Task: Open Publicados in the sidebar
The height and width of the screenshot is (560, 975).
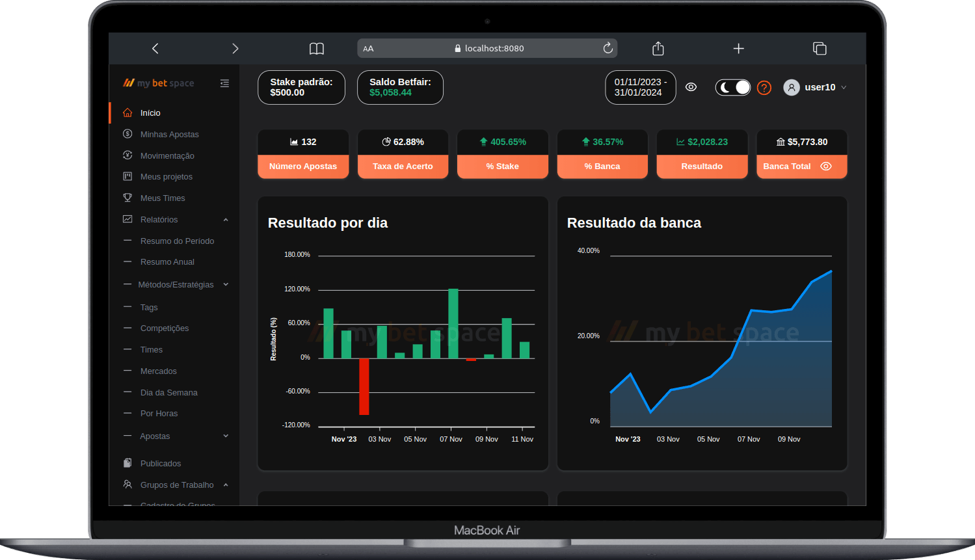Action: [x=161, y=463]
